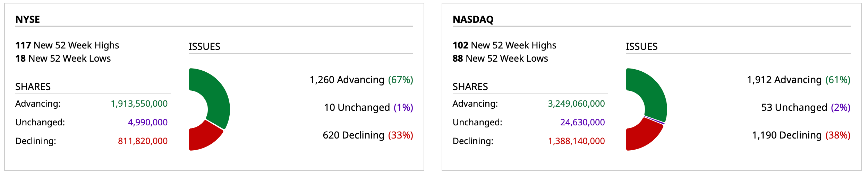Click NYSE advancing shares value 1,913,550,000
Image resolution: width=868 pixels, height=178 pixels.
tap(139, 104)
